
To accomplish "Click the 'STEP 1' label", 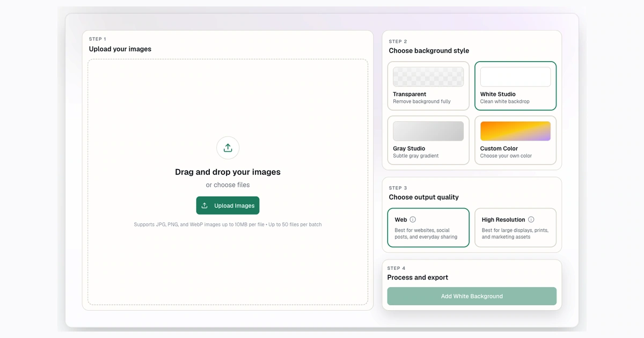I will (x=98, y=39).
